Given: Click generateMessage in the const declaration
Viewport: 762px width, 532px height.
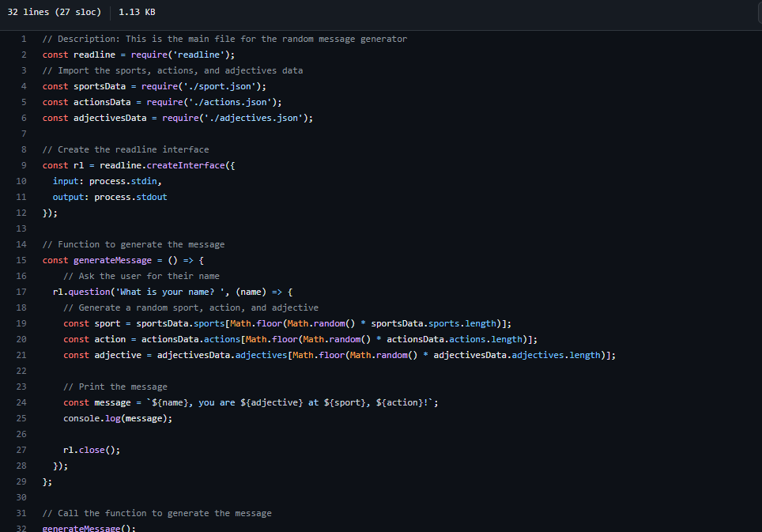Looking at the screenshot, I should 112,260.
